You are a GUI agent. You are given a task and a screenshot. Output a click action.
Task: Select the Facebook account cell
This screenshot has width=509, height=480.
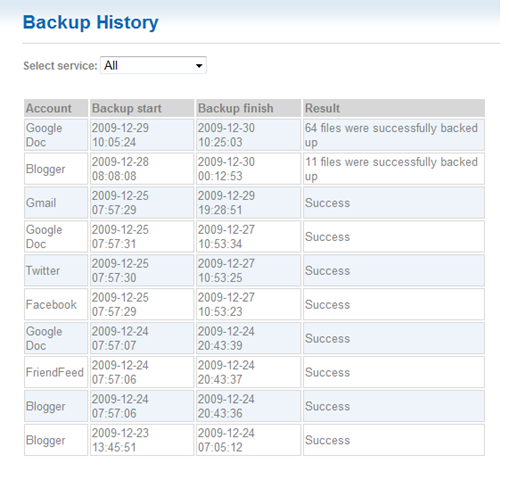[x=56, y=304]
